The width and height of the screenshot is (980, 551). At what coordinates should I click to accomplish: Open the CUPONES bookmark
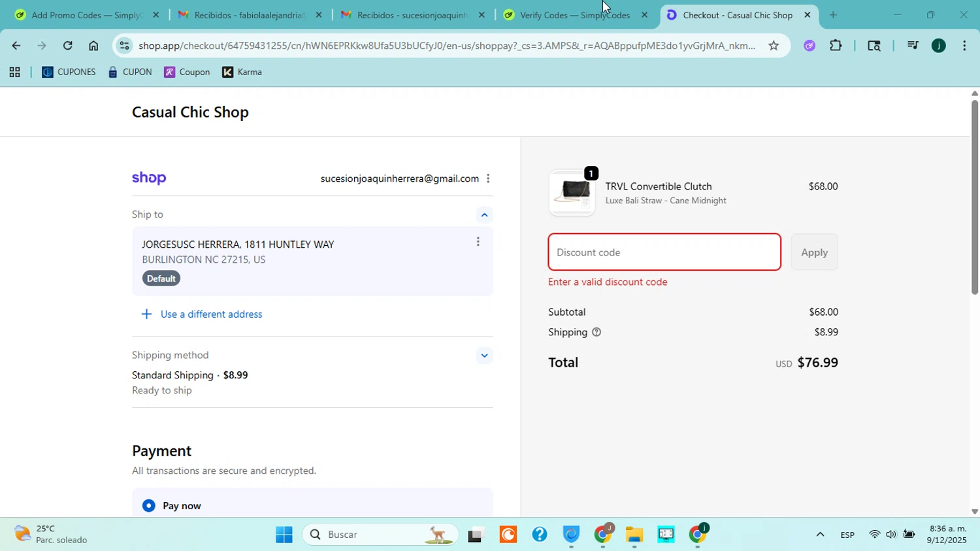coord(69,73)
